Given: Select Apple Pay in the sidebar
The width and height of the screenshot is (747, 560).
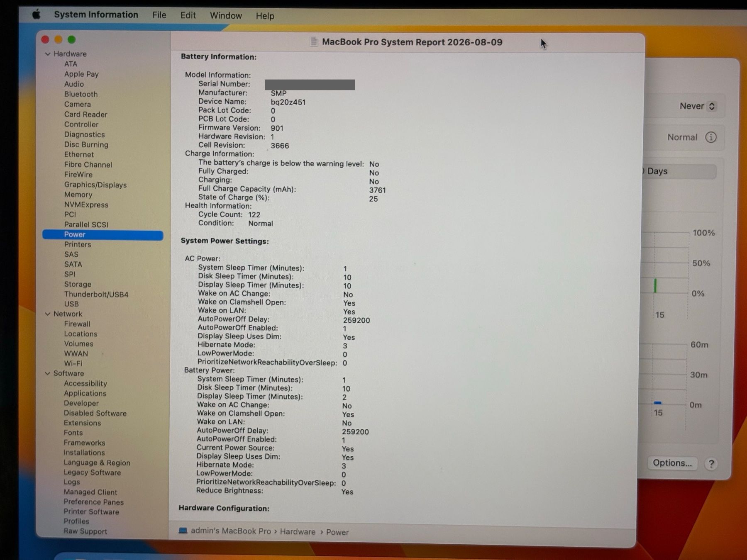Looking at the screenshot, I should (81, 74).
